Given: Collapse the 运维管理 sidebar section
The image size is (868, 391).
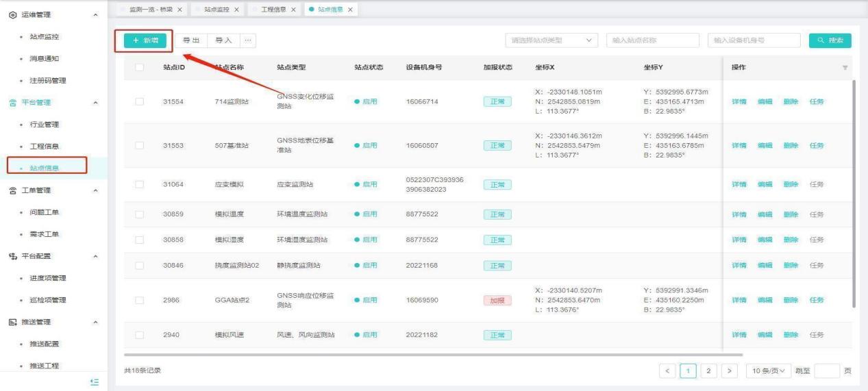Looking at the screenshot, I should coord(95,14).
